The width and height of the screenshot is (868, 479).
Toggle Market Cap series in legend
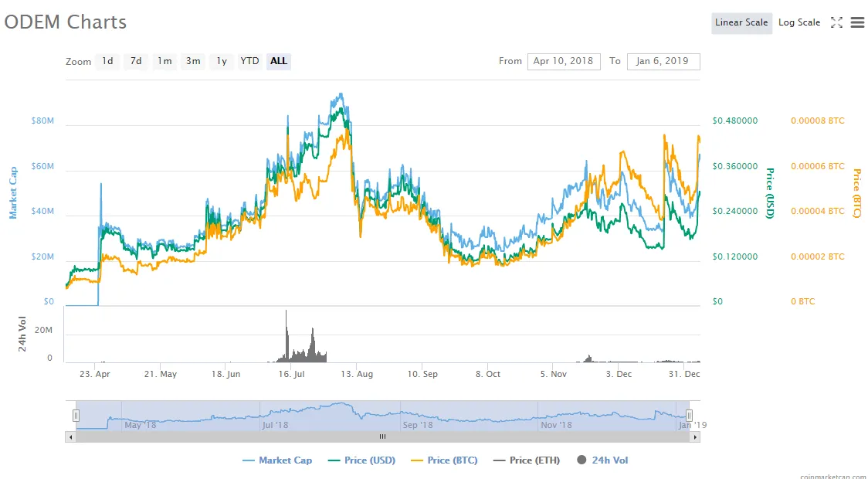click(277, 460)
